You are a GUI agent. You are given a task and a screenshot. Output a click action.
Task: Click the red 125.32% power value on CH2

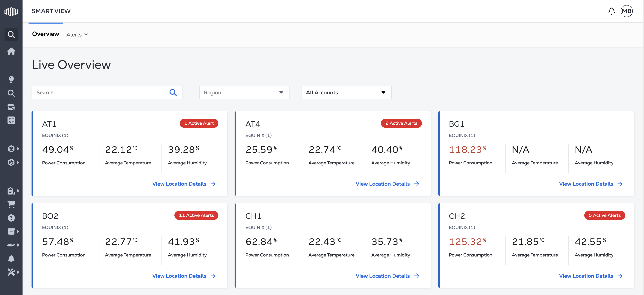click(468, 242)
